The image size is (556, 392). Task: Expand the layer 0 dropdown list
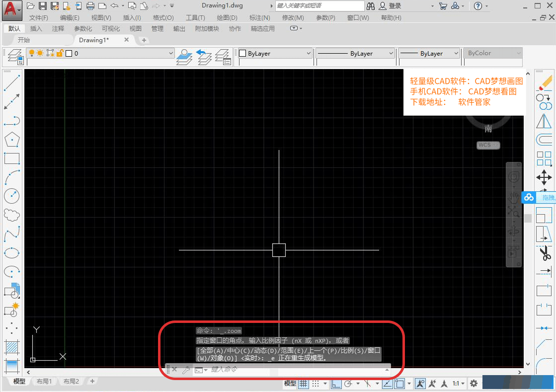pos(170,53)
